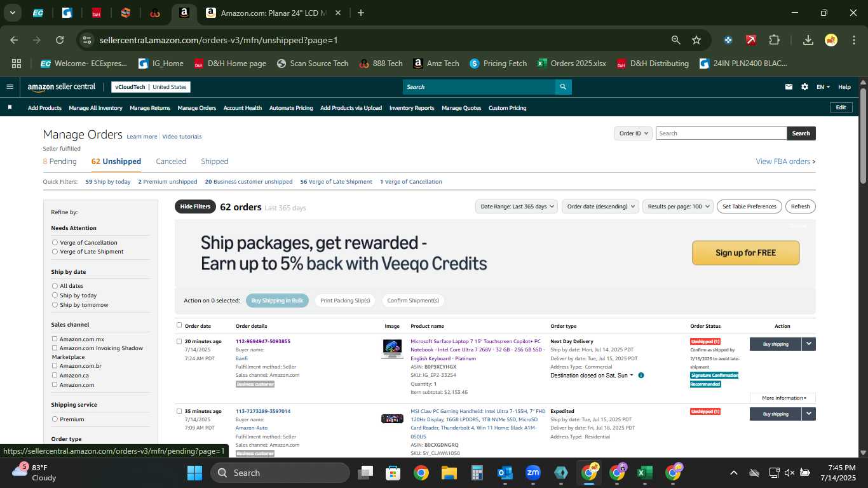This screenshot has width=868, height=488.
Task: Bookmark this page with the star icon
Action: (696, 40)
